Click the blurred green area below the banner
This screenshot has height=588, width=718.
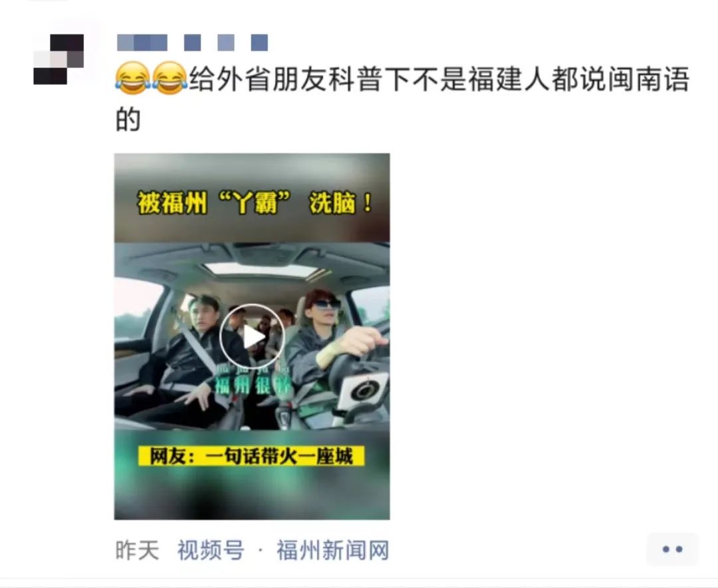point(252,494)
